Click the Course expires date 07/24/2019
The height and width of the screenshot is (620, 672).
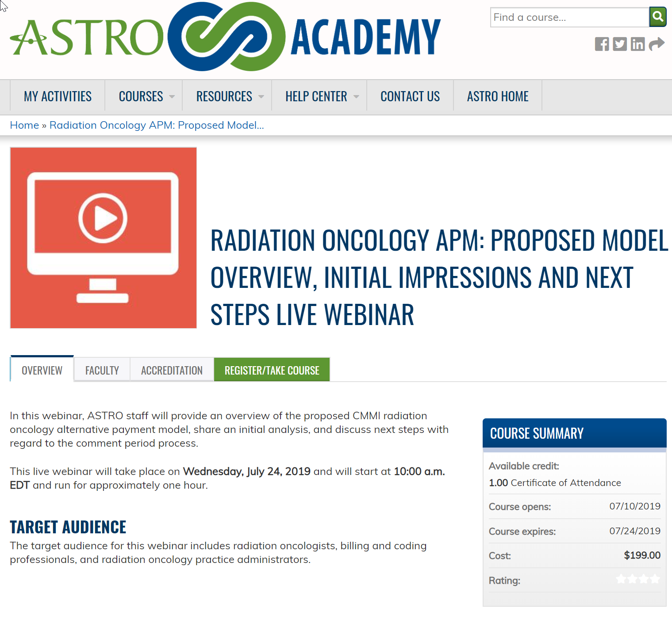pos(635,531)
